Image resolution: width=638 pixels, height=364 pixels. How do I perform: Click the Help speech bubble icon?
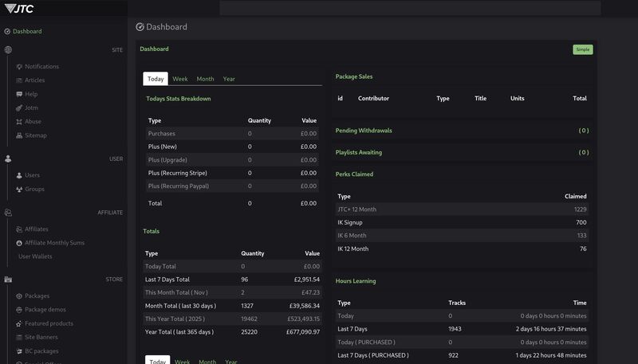pyautogui.click(x=19, y=94)
